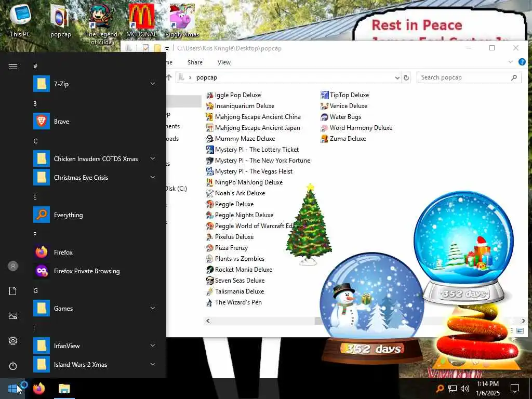Select Venice Deluxe file
The height and width of the screenshot is (399, 532).
[344, 106]
